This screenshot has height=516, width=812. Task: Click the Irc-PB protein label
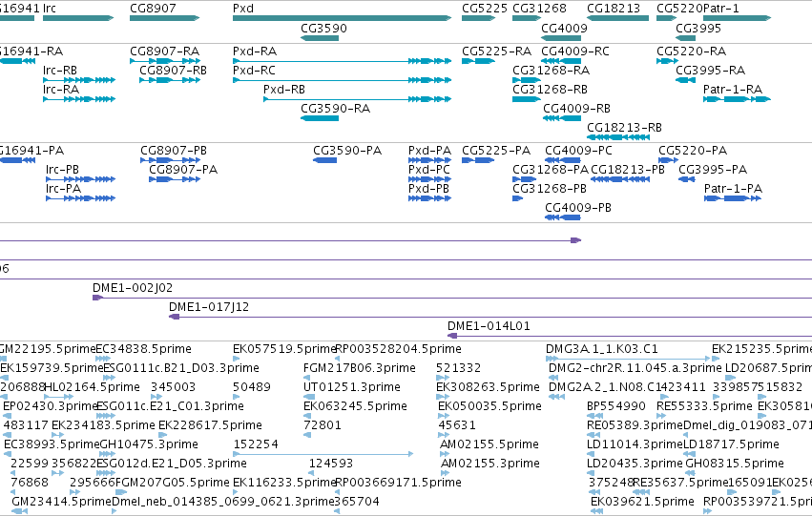tap(62, 170)
